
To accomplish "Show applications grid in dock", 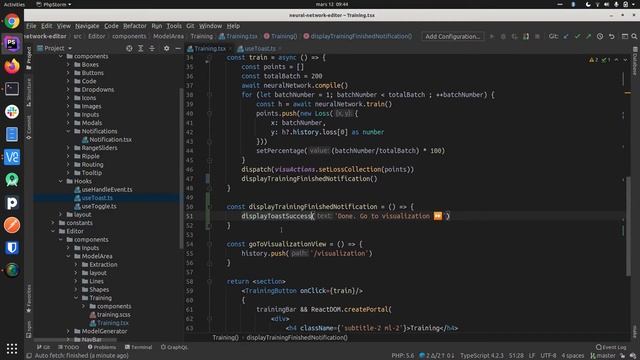I will (x=12, y=348).
